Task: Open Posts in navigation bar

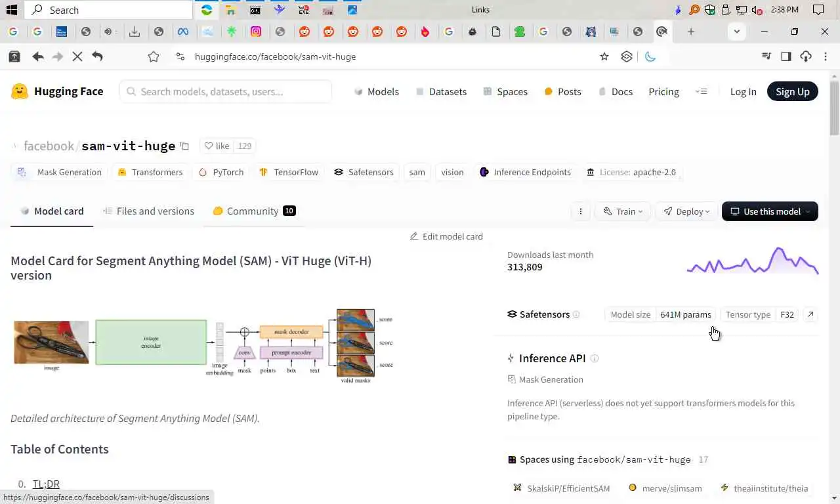Action: (563, 91)
